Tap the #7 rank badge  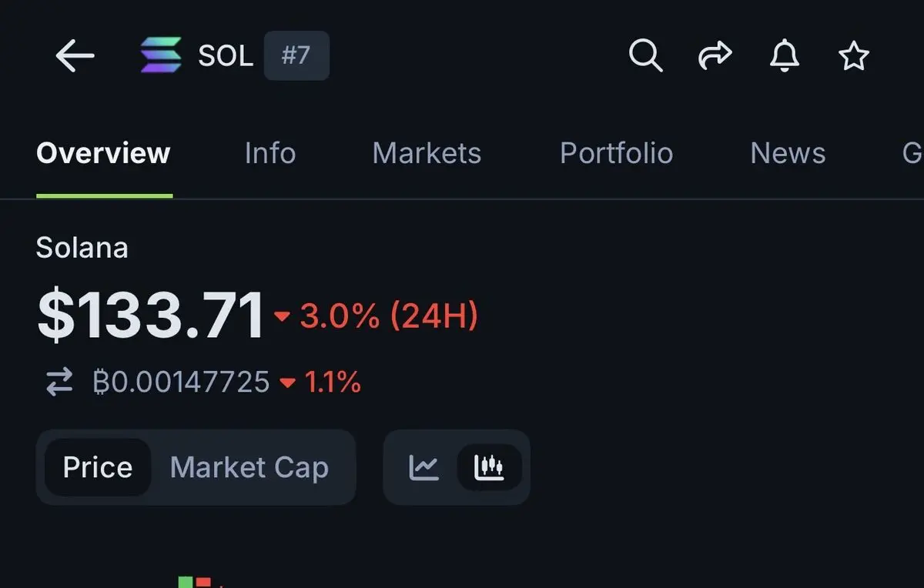[x=296, y=55]
